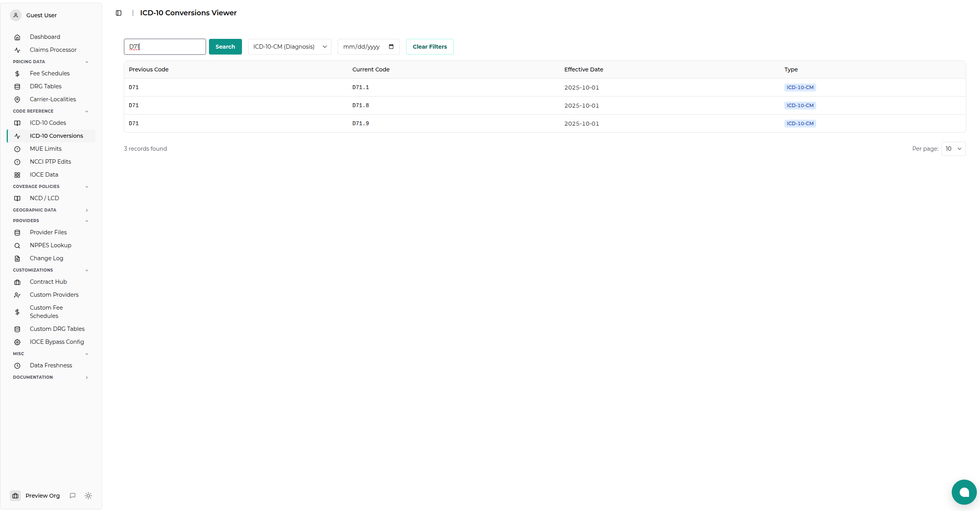980x511 pixels.
Task: Click the NPPES Lookup magnifier icon
Action: (x=17, y=246)
